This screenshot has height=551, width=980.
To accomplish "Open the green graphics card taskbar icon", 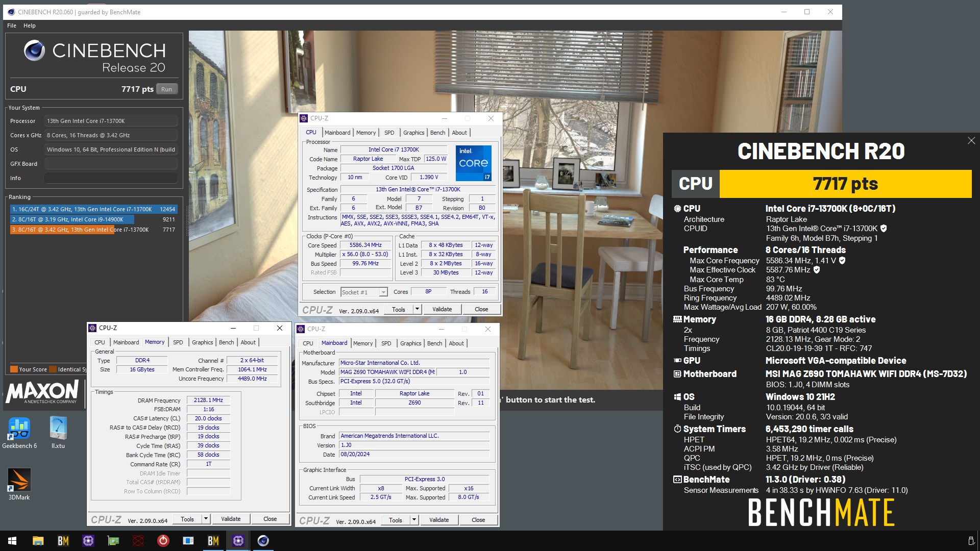I will 113,541.
